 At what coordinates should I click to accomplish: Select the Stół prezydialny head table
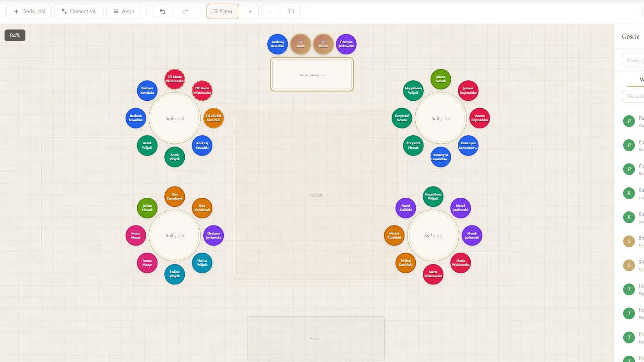click(x=312, y=74)
